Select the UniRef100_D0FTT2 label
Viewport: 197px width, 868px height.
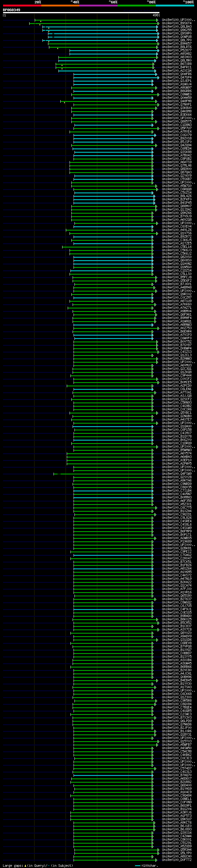pos(177,860)
